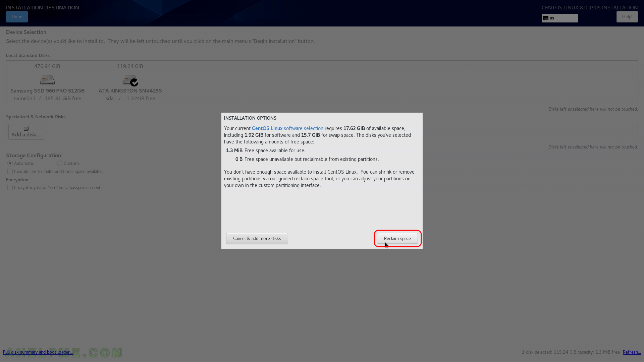Click the 119.24 GiB capacity label

point(130,66)
